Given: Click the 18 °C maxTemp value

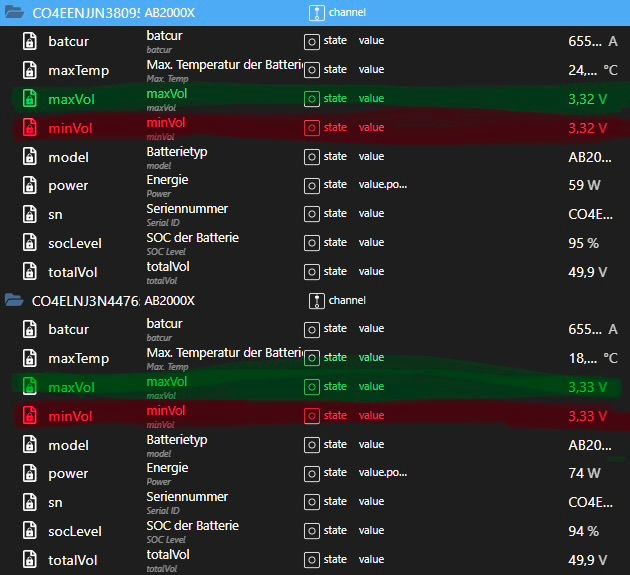Looking at the screenshot, I should (x=593, y=358).
